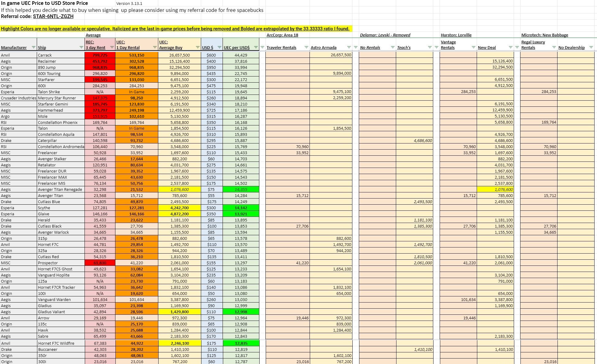Open the Manufacturer column filter
This screenshot has height=364, width=597.
[34, 47]
